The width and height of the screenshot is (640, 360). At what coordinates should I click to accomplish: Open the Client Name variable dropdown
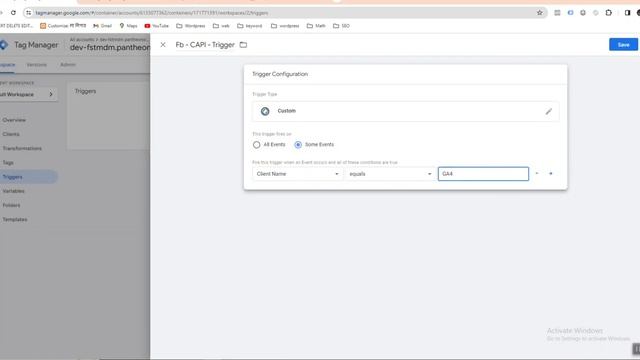pos(298,174)
